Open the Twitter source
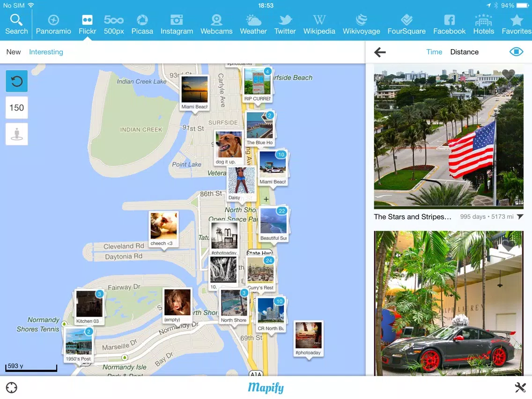The image size is (532, 399). [x=285, y=24]
